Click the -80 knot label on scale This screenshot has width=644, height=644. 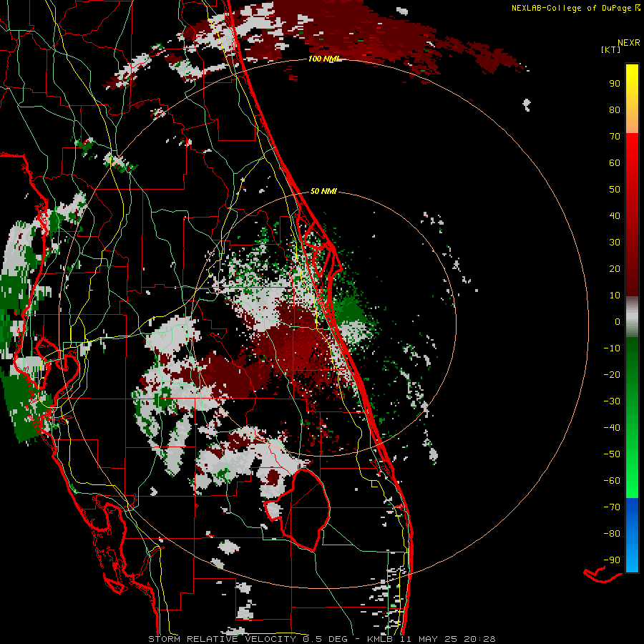click(x=612, y=534)
